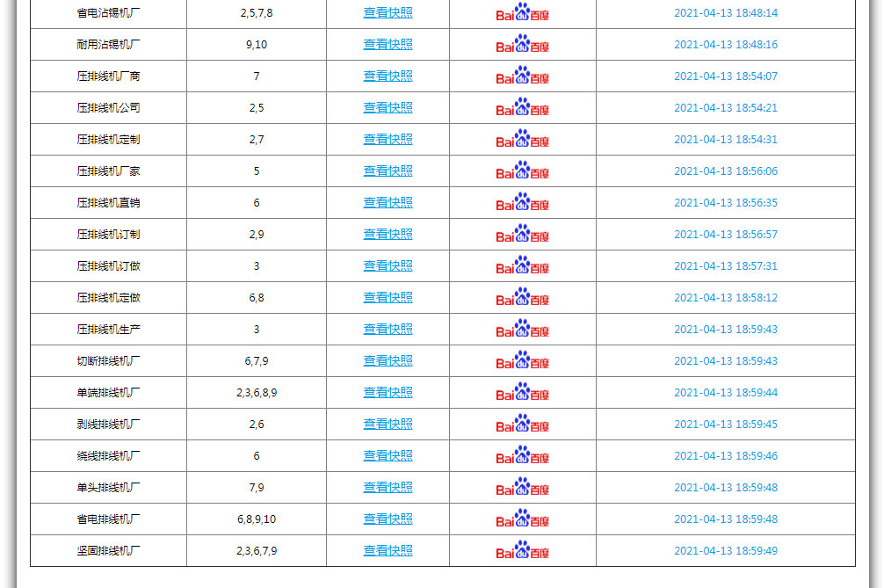Open 查看快照 link for 压排线机厂商
The image size is (884, 588).
(x=388, y=76)
